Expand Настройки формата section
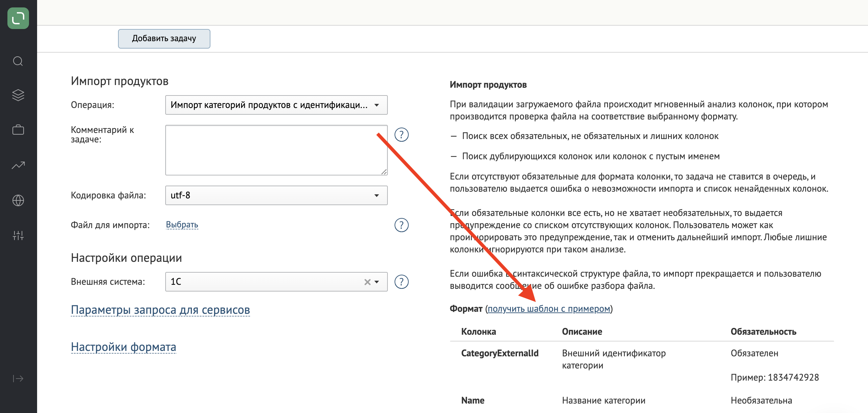Screen dimensions: 868x413 tap(123, 347)
